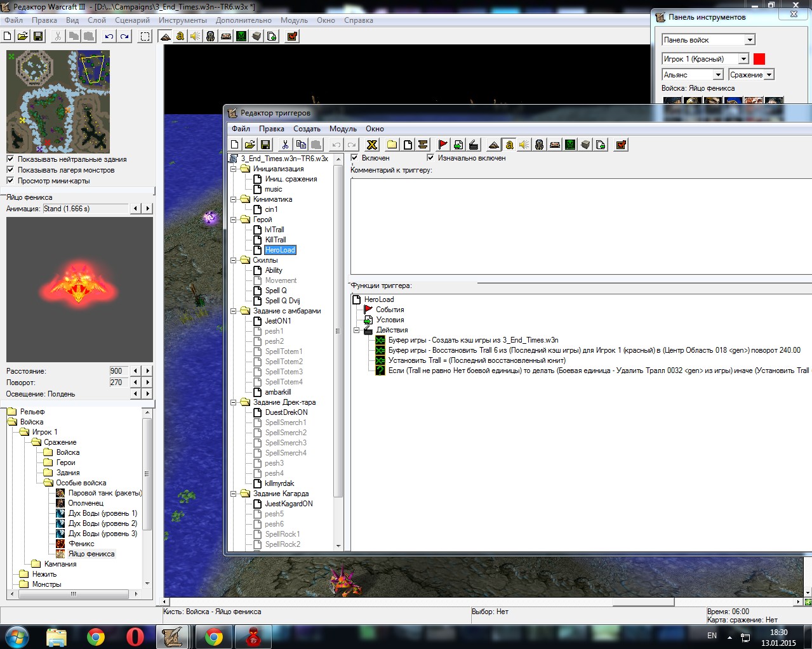New map icon in main window toolbar
The height and width of the screenshot is (649, 812).
click(8, 36)
